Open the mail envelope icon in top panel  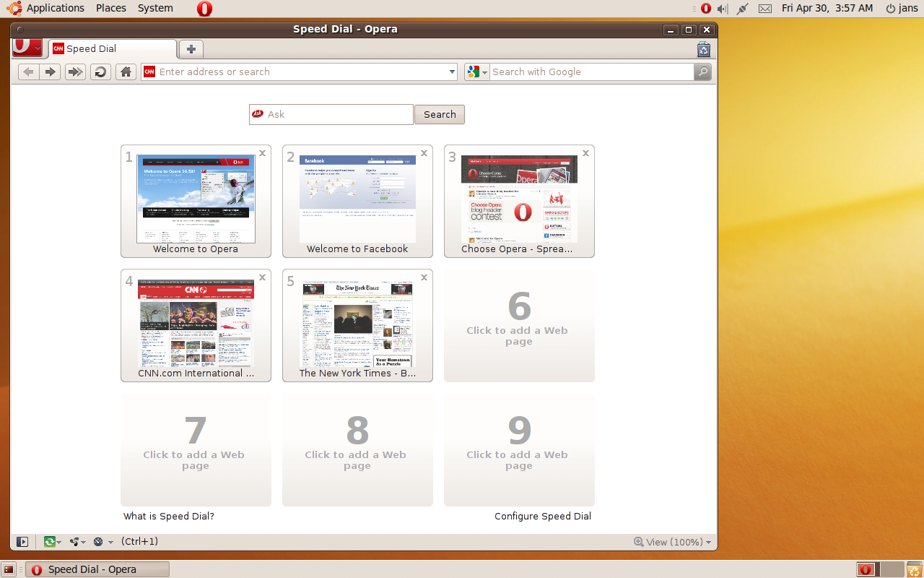pyautogui.click(x=765, y=8)
